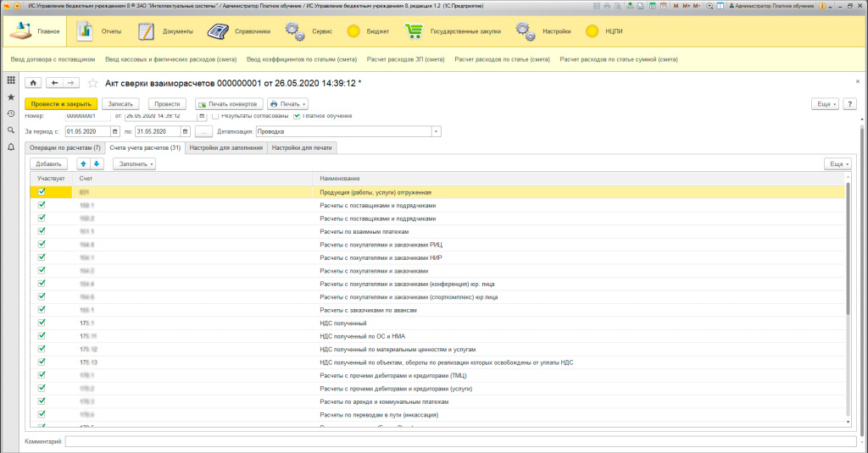Screen dimensions: 868x453
Task: Move row up with blue up arrow
Action: [83, 163]
